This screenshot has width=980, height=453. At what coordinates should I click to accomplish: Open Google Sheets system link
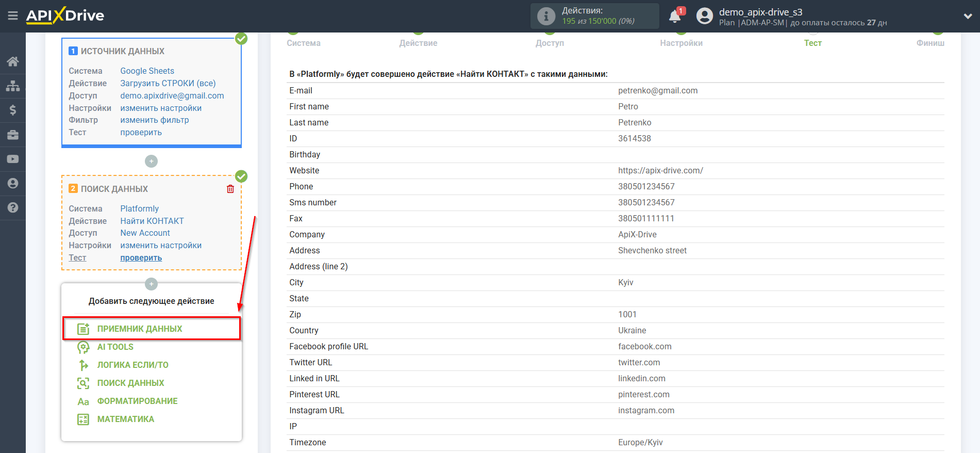147,71
